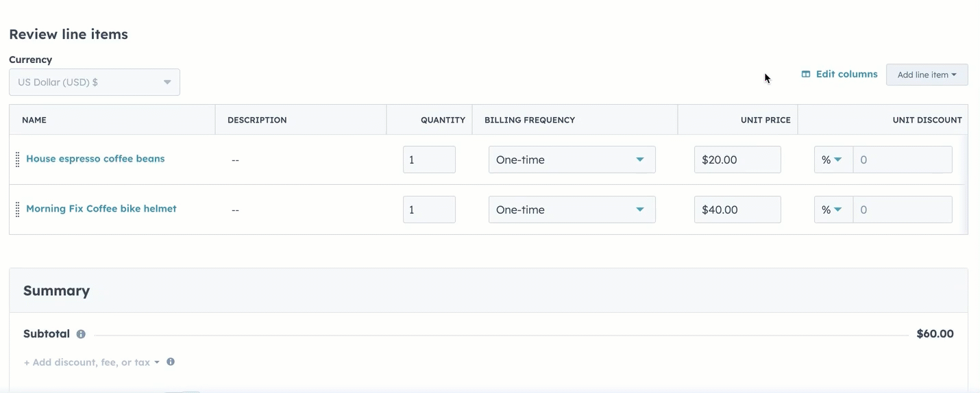Open the Currency US Dollar dropdown
This screenshot has width=980, height=393.
[x=95, y=82]
